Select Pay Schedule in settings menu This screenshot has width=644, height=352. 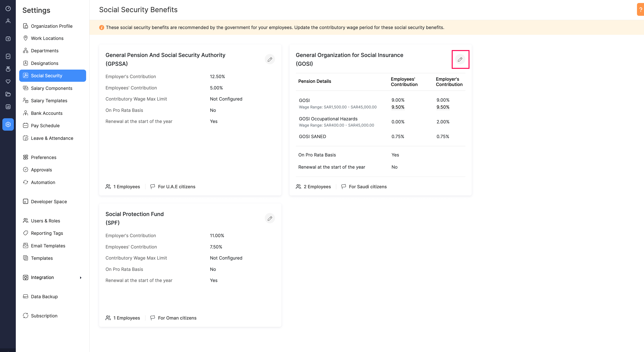(x=45, y=126)
